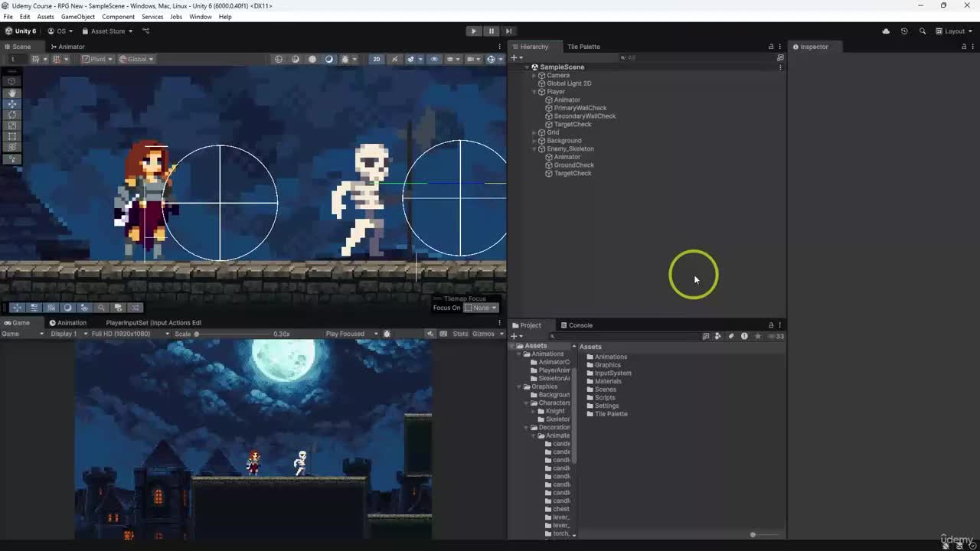Open the GameObject menu
This screenshot has width=980, height=551.
(78, 17)
